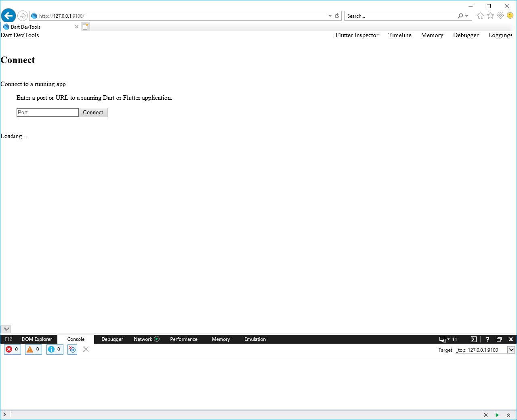Open Flutter Inspector in Dart DevTools
This screenshot has height=420, width=517.
357,35
